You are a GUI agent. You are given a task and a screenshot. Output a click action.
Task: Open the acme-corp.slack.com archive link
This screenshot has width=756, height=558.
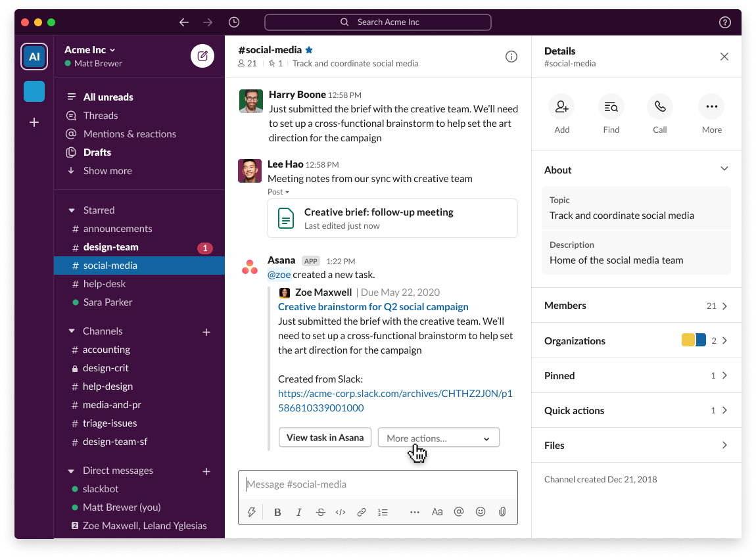395,401
